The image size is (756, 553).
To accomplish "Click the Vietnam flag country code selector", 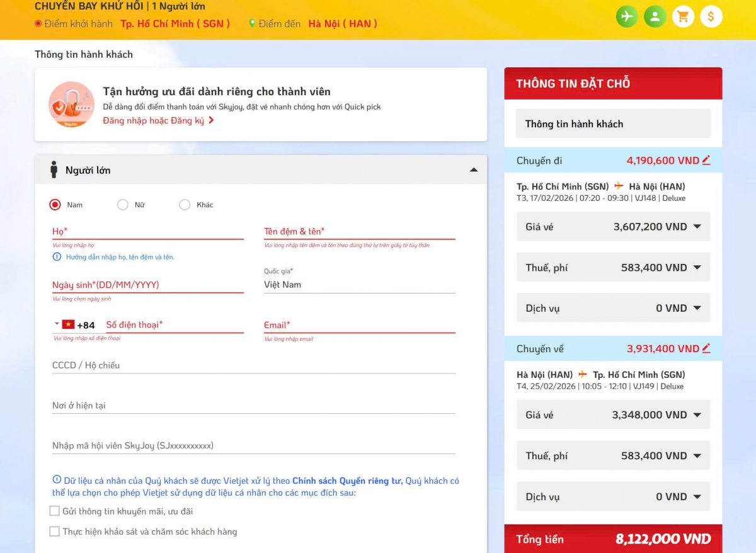I will [66, 325].
